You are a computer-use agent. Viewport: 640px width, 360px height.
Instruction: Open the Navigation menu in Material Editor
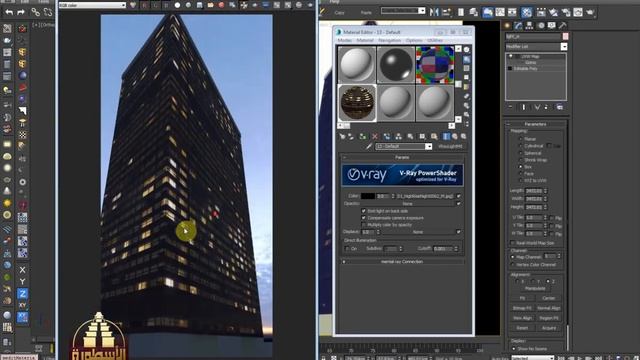(x=389, y=40)
